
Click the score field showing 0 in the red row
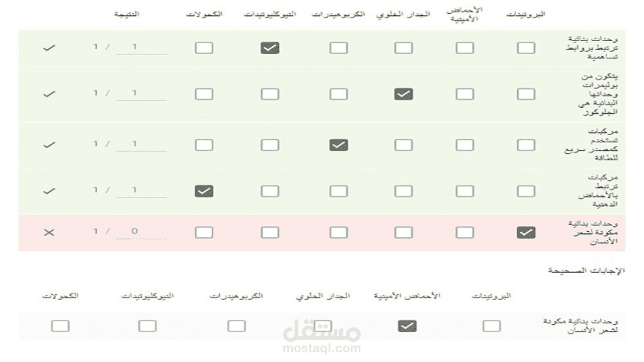tap(141, 232)
